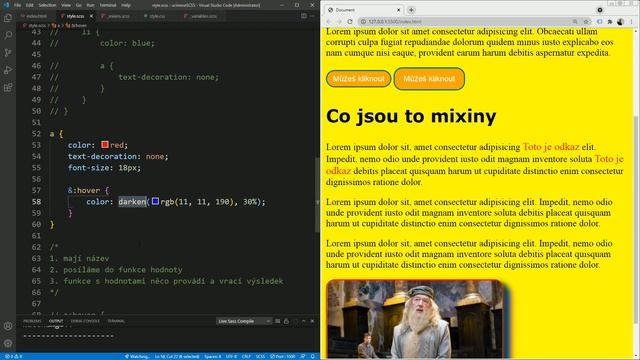Click first red Toto je odkaz link
The height and width of the screenshot is (360, 640).
(551, 147)
